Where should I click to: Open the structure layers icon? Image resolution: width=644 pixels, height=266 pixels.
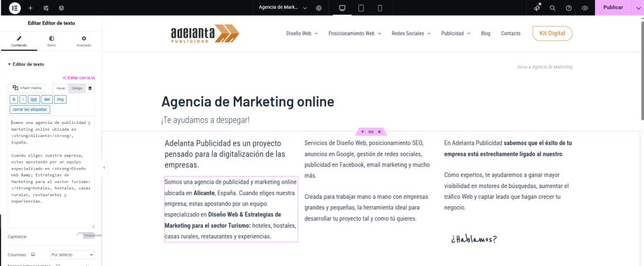(x=61, y=8)
